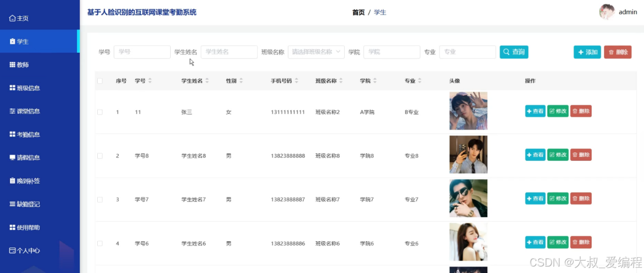
Task: Click the phone number 13823888887
Action: tap(288, 200)
